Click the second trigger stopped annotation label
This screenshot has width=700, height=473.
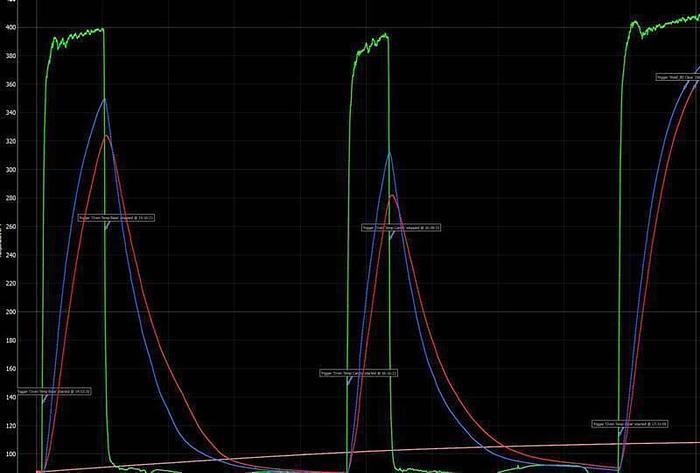click(401, 228)
